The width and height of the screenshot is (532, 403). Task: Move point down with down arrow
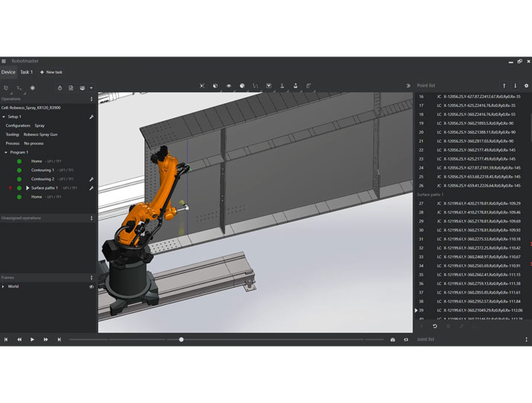515,86
